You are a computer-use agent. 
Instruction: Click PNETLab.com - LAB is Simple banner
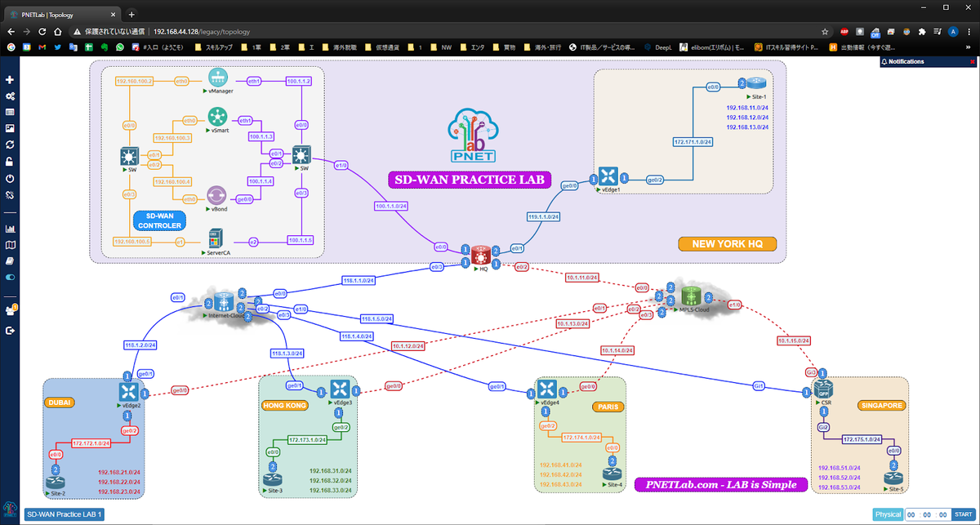pos(720,485)
